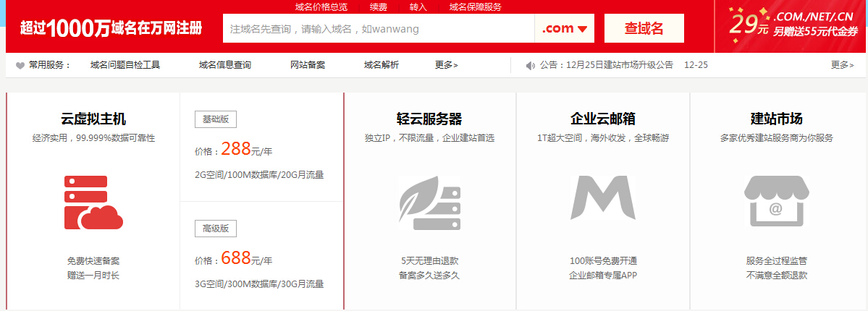Open 网站备案 link
Viewport: 868px width, 311px height.
[x=308, y=65]
